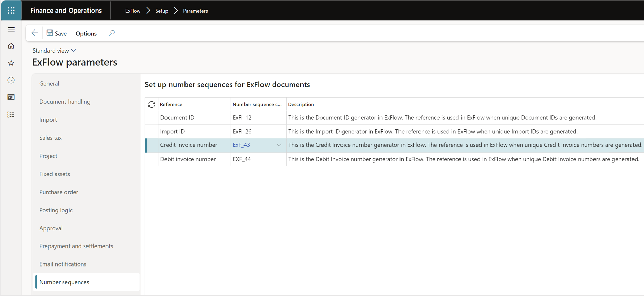Switch to the Document handling tab

click(x=65, y=102)
